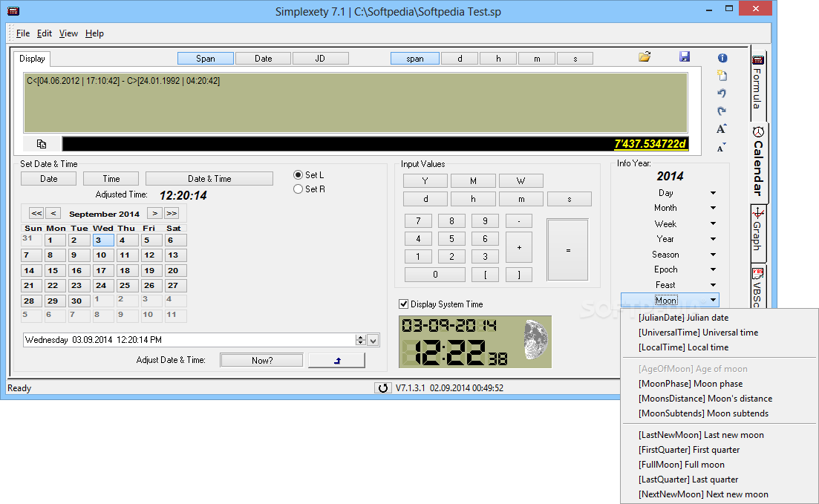Viewport: 819px width, 504px height.
Task: Click the moon phase image
Action: (536, 340)
